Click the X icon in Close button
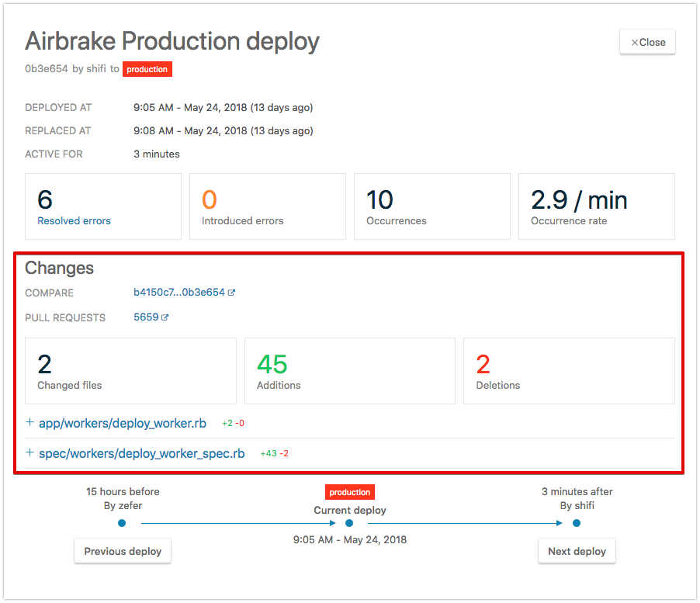The image size is (700, 603). point(634,43)
